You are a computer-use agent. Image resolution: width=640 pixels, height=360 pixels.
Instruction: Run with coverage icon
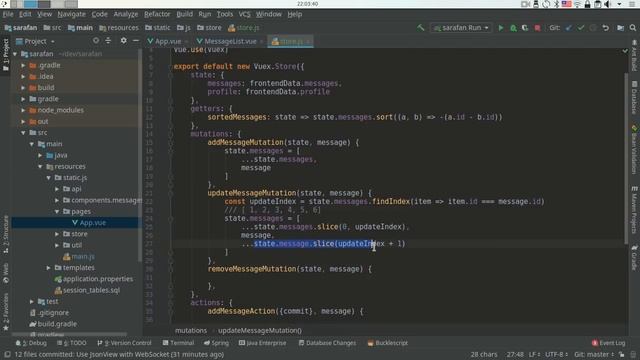click(525, 28)
